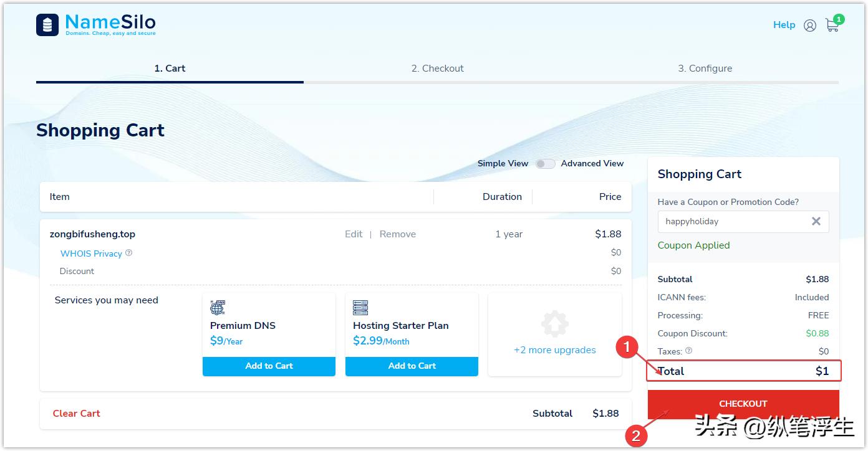Screen dimensions: 868x451
Task: Clear the coupon code with X icon
Action: coord(816,221)
